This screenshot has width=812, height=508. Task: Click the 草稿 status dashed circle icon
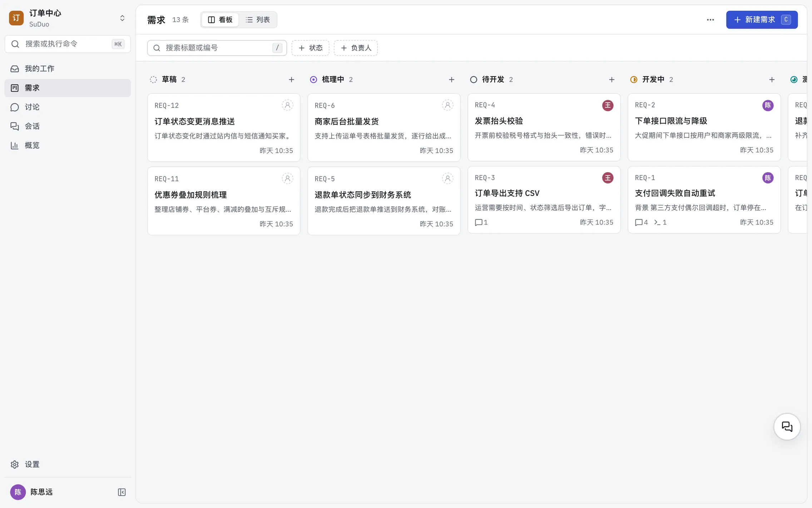[x=153, y=79]
